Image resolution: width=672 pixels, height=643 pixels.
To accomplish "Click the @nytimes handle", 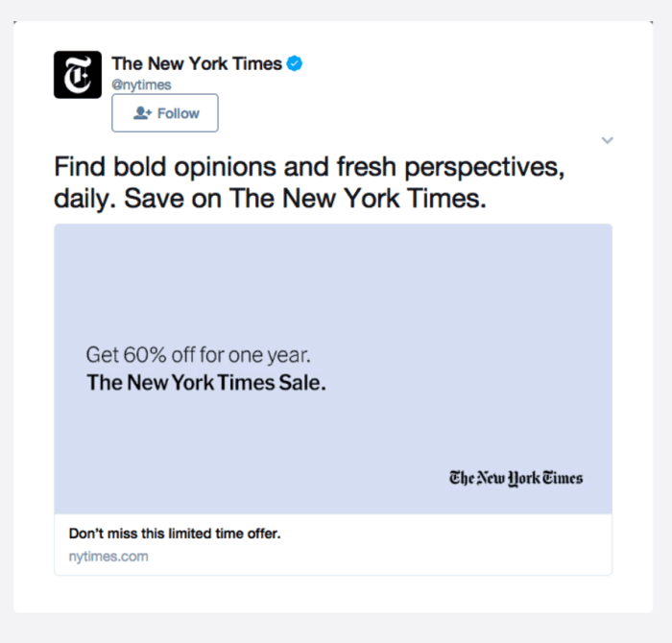I will coord(141,84).
